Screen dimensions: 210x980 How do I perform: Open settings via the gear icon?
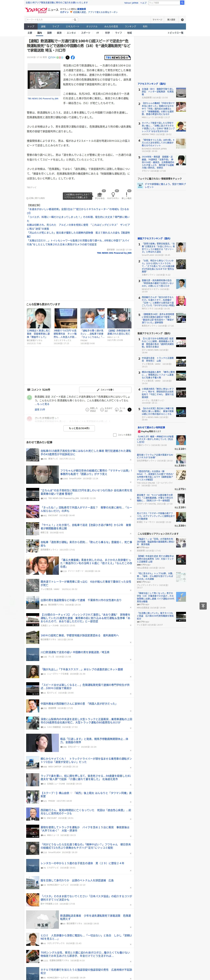(182, 20)
